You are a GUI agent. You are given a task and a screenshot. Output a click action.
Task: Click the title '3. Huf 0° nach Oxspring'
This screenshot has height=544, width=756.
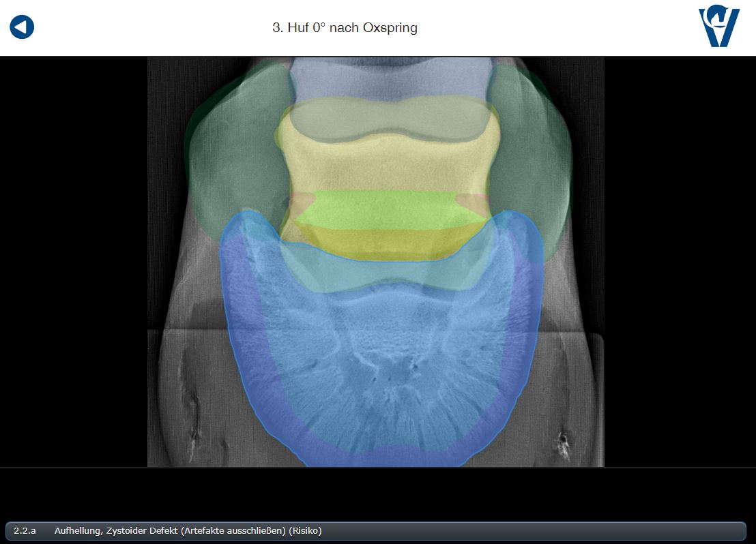pyautogui.click(x=345, y=28)
